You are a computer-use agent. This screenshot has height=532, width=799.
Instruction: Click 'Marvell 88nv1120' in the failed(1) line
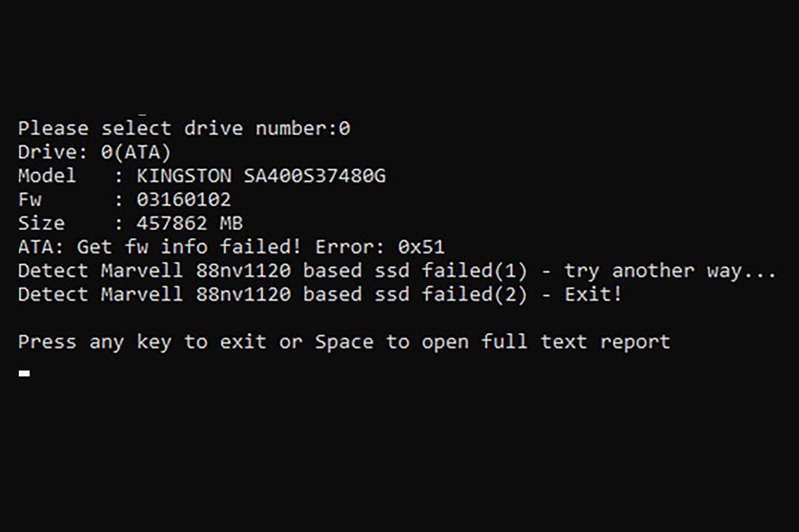195,271
